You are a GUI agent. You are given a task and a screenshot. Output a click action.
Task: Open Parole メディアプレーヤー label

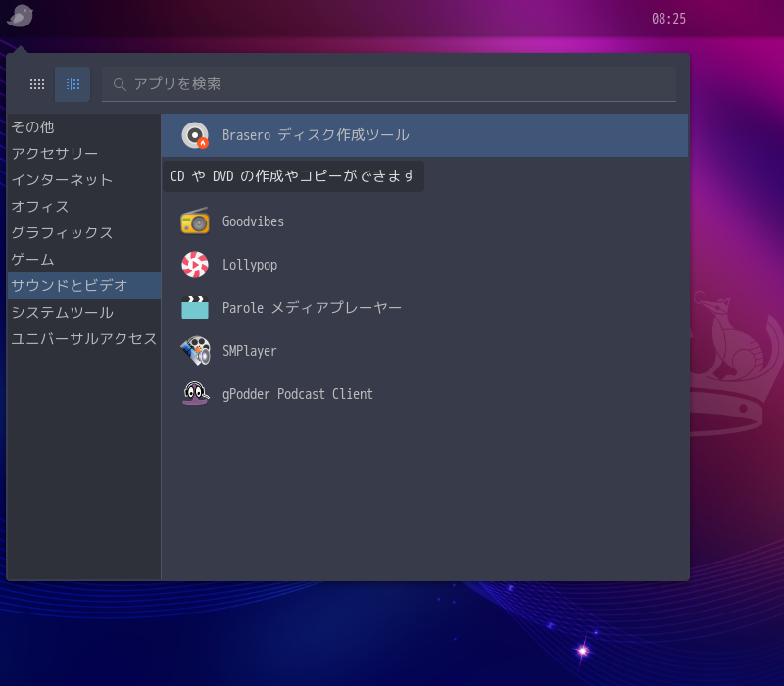click(312, 308)
